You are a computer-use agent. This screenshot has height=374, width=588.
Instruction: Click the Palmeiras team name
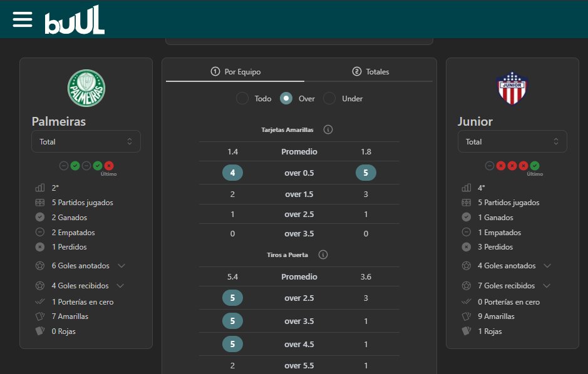[59, 122]
